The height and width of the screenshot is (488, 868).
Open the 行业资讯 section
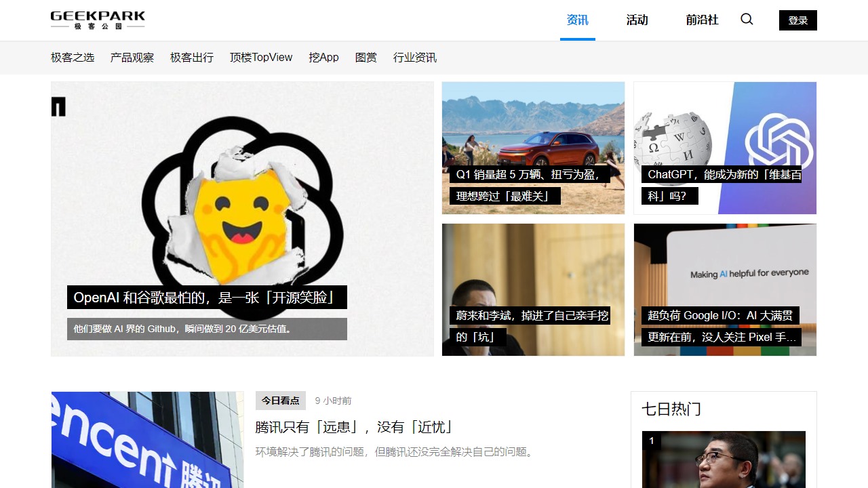pos(414,58)
